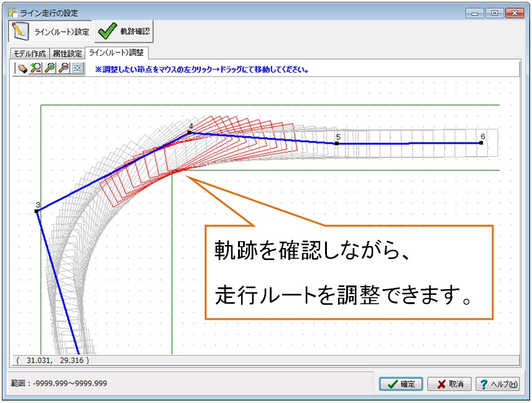Click route node 3 marker
532x403 pixels.
pyautogui.click(x=37, y=211)
